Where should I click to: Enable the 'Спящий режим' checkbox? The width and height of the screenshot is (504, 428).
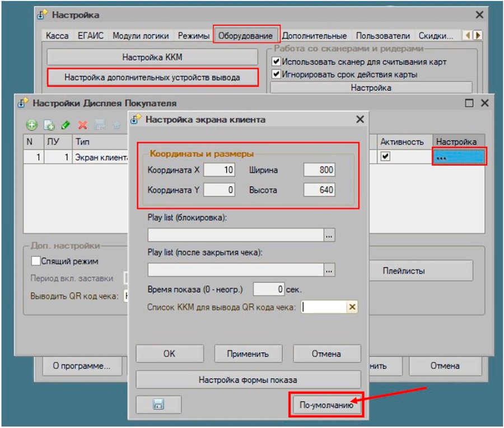pos(36,261)
